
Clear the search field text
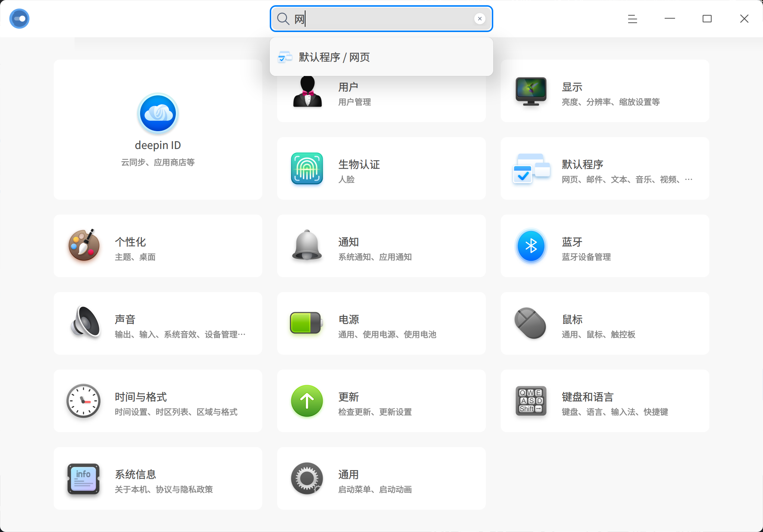tap(480, 19)
